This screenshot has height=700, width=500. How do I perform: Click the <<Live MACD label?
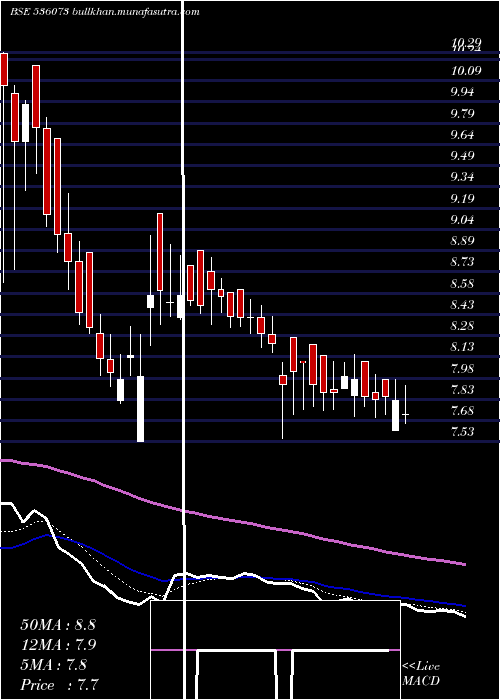[x=421, y=674]
